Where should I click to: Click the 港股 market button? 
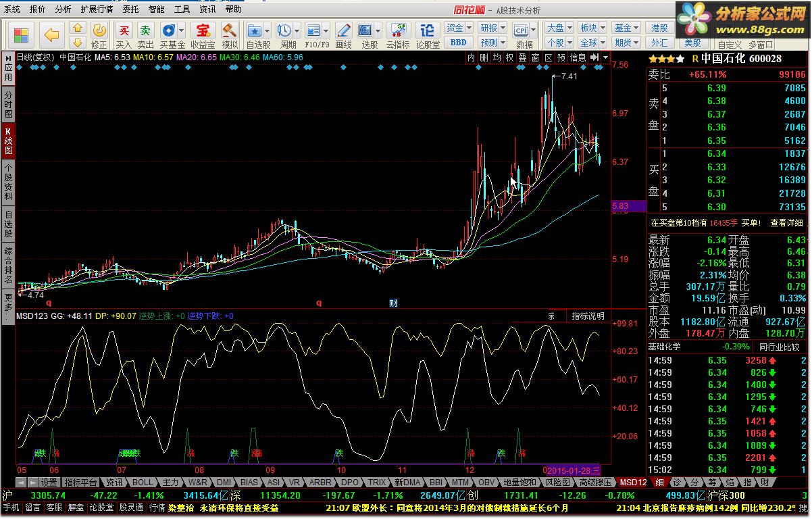point(659,28)
